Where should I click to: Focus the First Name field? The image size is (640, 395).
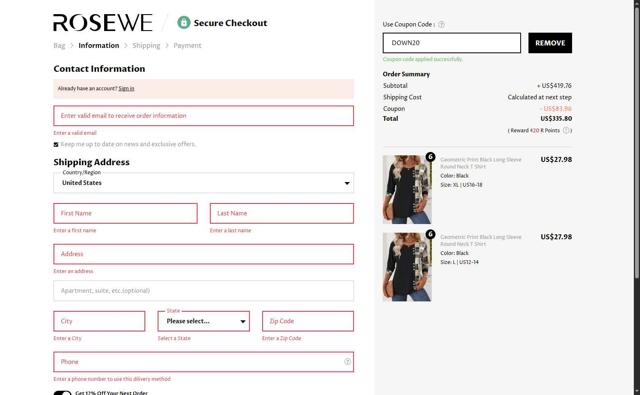coord(125,213)
